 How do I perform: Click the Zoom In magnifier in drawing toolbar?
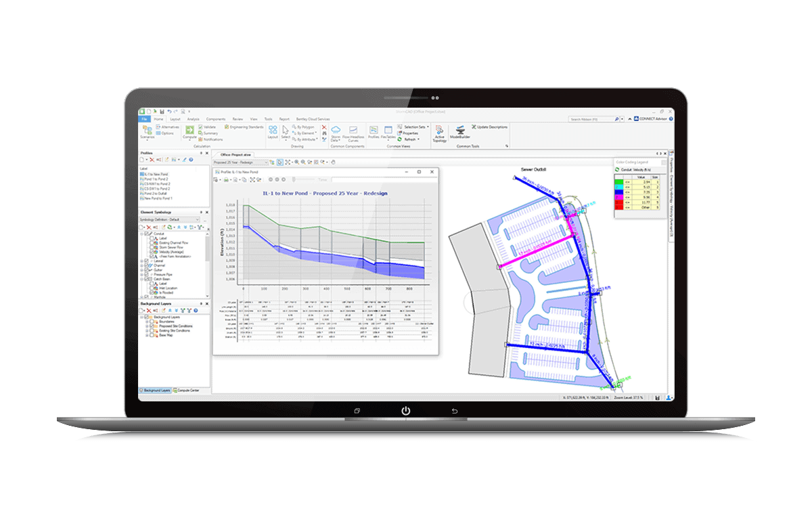pyautogui.click(x=296, y=162)
